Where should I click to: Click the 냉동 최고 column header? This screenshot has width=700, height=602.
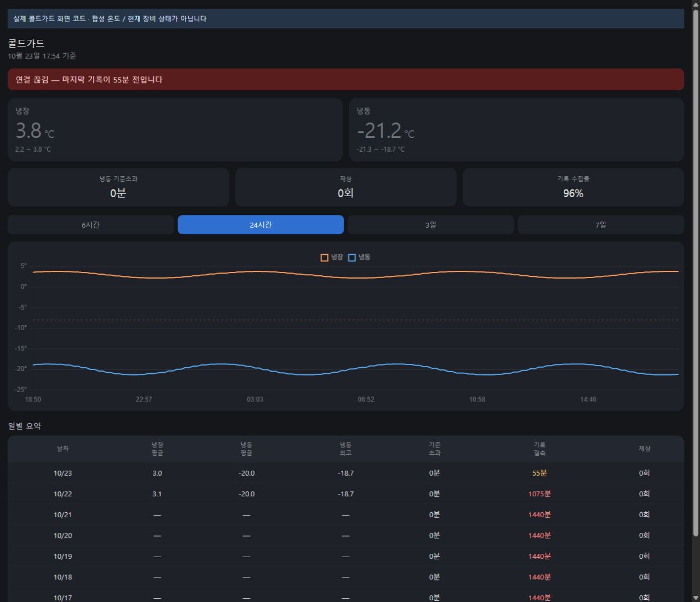coord(346,449)
